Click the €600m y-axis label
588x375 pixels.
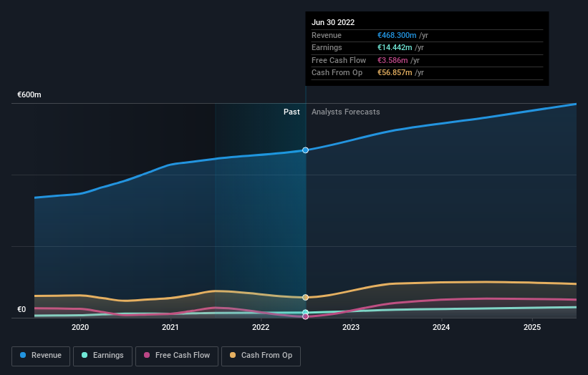(x=29, y=94)
